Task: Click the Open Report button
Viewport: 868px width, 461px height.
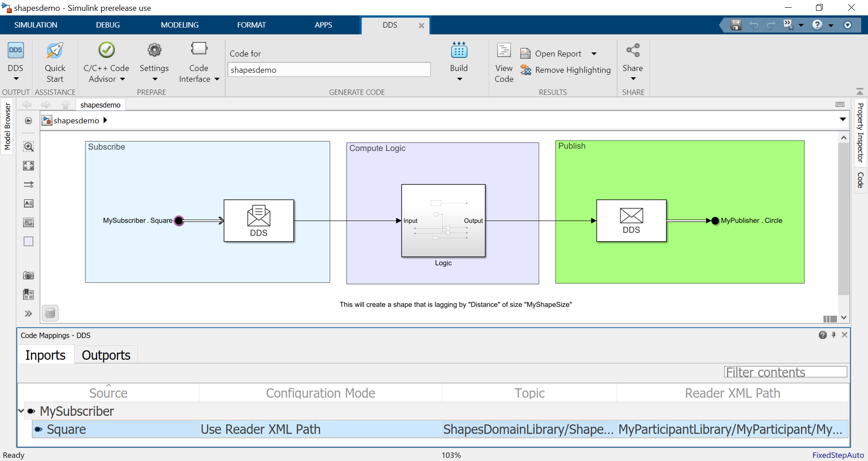Action: click(552, 54)
